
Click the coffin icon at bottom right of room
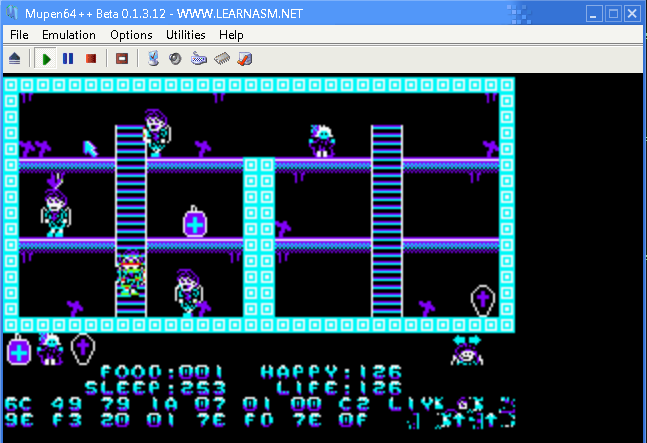click(483, 300)
